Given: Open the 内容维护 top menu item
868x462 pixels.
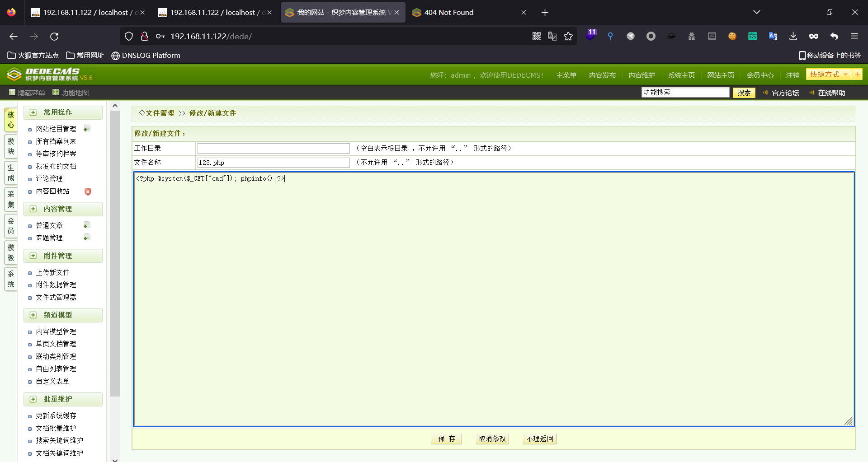Looking at the screenshot, I should (x=642, y=75).
